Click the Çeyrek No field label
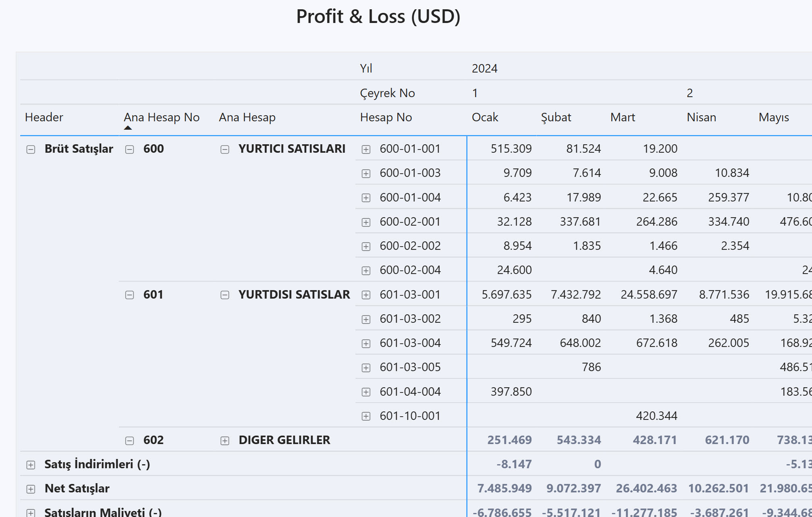The height and width of the screenshot is (517, 812). click(x=387, y=93)
